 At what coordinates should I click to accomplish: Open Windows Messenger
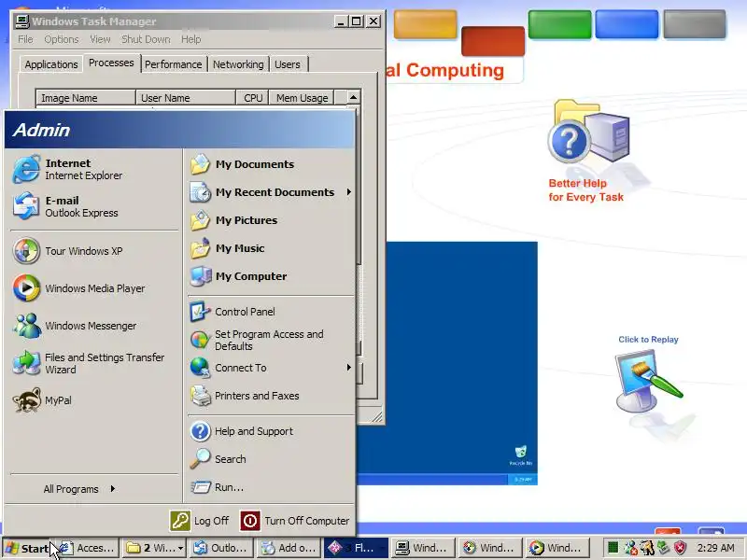click(94, 326)
